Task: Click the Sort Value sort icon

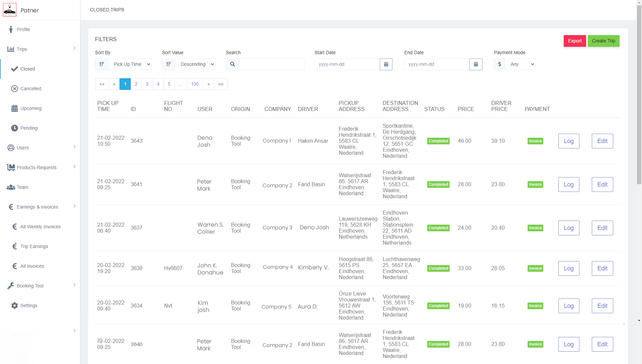Action: coord(169,64)
